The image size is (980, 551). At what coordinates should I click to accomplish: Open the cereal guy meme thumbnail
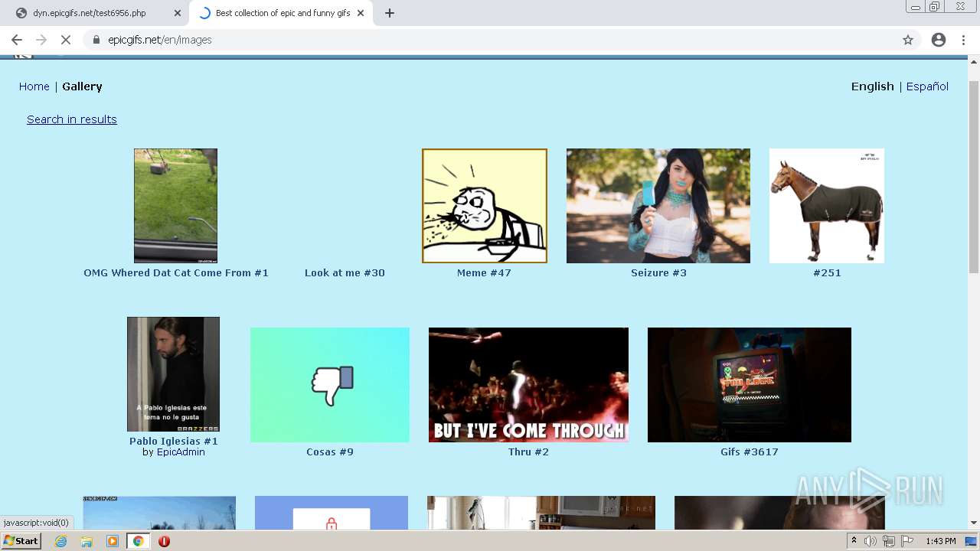pos(485,206)
